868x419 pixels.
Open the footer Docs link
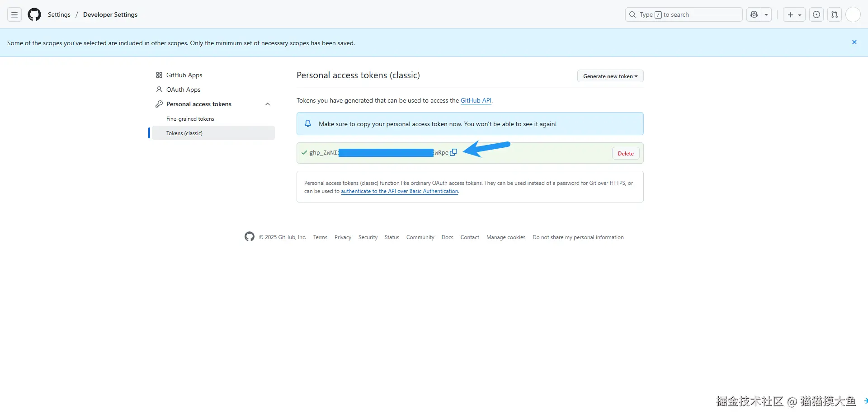(448, 237)
